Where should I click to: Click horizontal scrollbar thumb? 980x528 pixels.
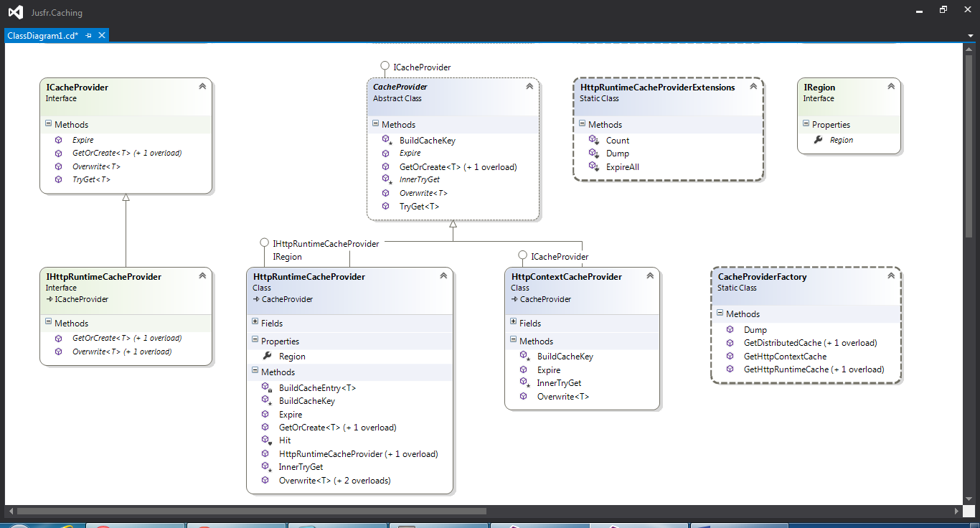click(251, 511)
